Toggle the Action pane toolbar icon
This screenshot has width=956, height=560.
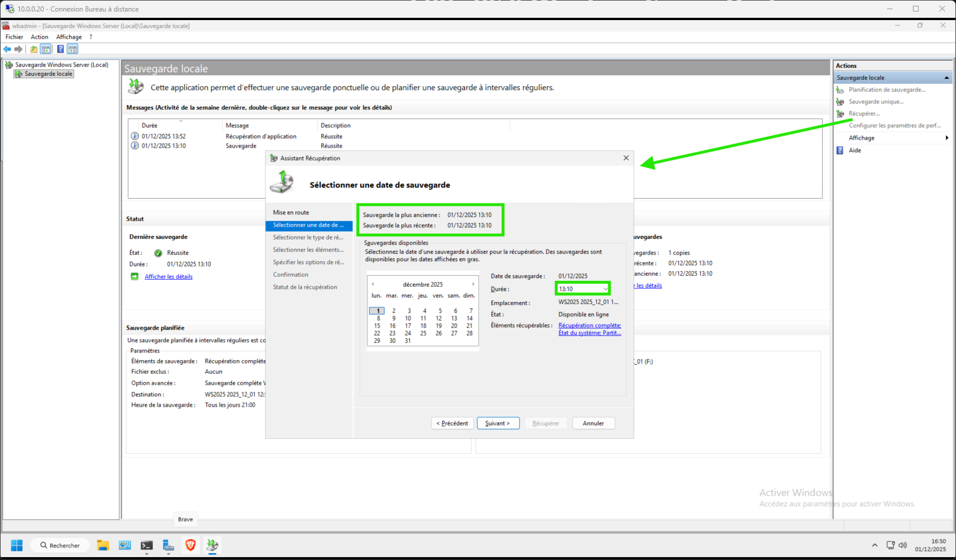coord(72,49)
